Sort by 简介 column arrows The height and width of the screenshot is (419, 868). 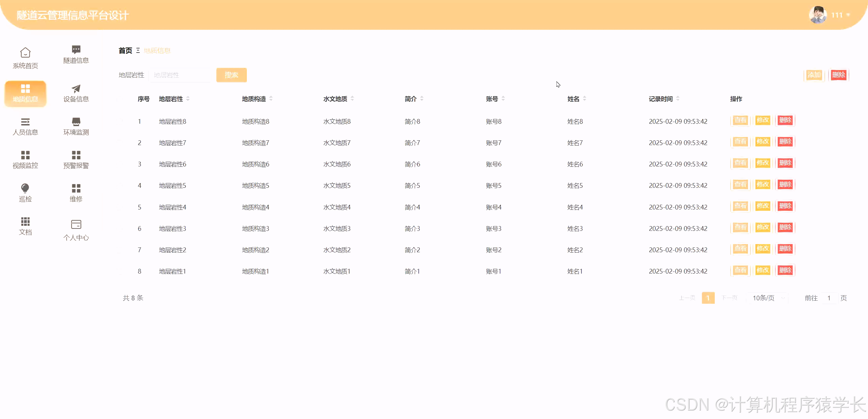click(422, 99)
